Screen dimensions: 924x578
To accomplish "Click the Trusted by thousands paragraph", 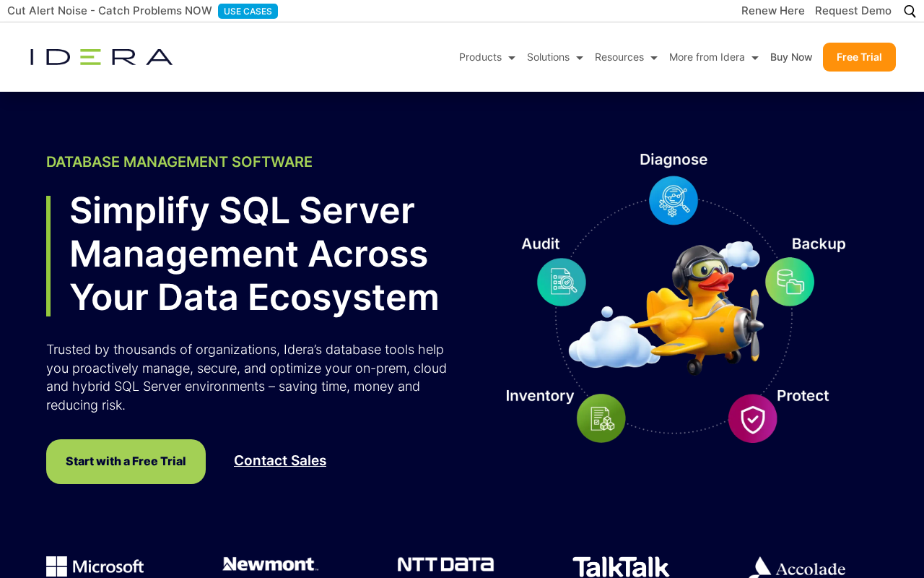I will tap(247, 377).
